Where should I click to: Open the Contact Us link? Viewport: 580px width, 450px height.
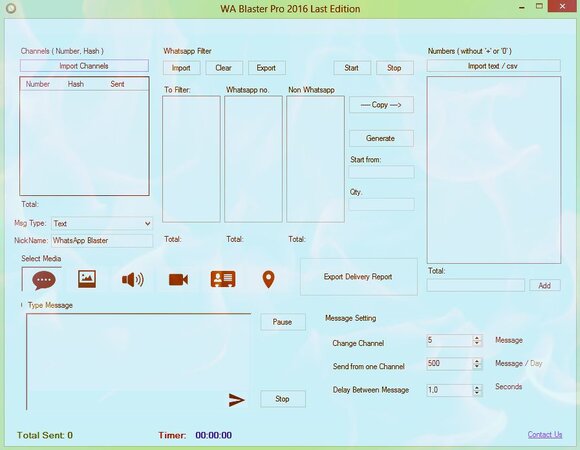[545, 434]
